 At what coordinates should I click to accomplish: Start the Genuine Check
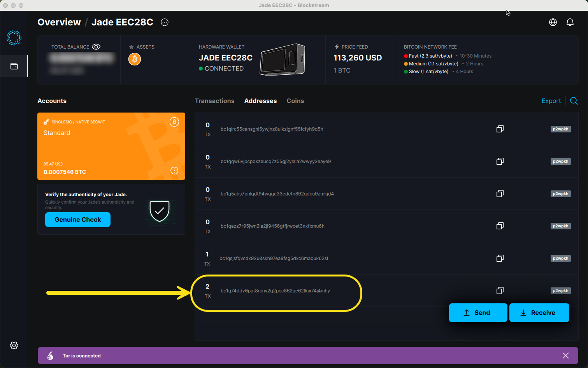coord(78,220)
